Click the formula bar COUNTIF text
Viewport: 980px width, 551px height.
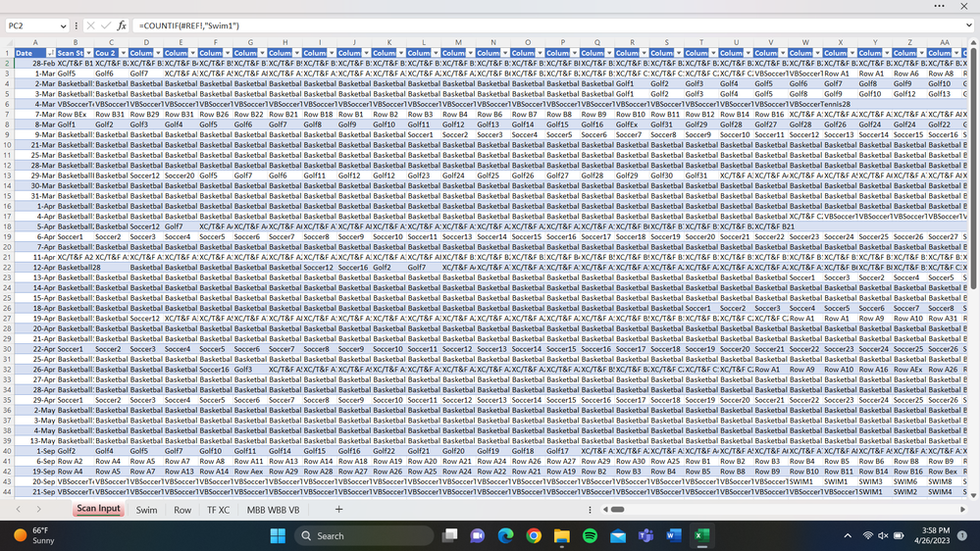(x=189, y=25)
